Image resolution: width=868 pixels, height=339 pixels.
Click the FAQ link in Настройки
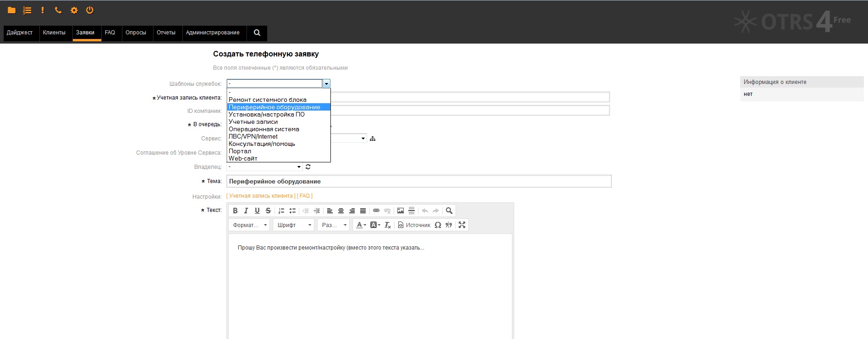[x=305, y=196]
